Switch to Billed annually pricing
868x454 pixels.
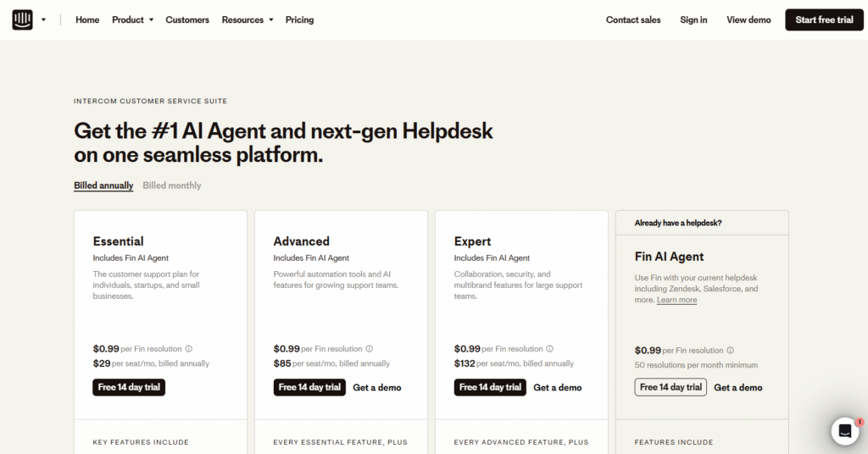pyautogui.click(x=103, y=185)
